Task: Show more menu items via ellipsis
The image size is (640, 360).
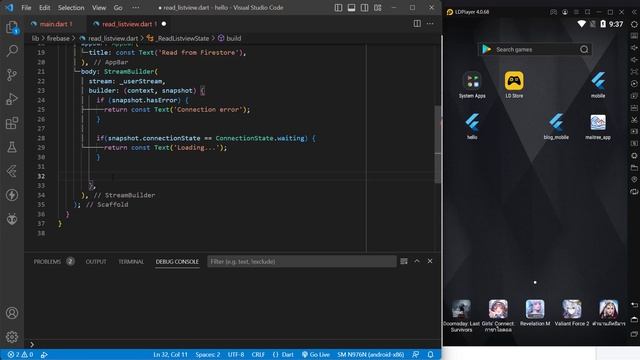Action: [x=136, y=8]
